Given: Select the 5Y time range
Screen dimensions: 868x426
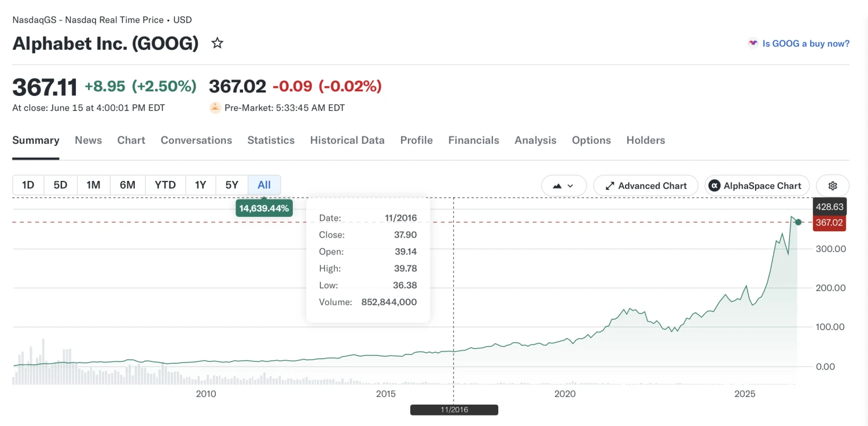Looking at the screenshot, I should coord(231,185).
